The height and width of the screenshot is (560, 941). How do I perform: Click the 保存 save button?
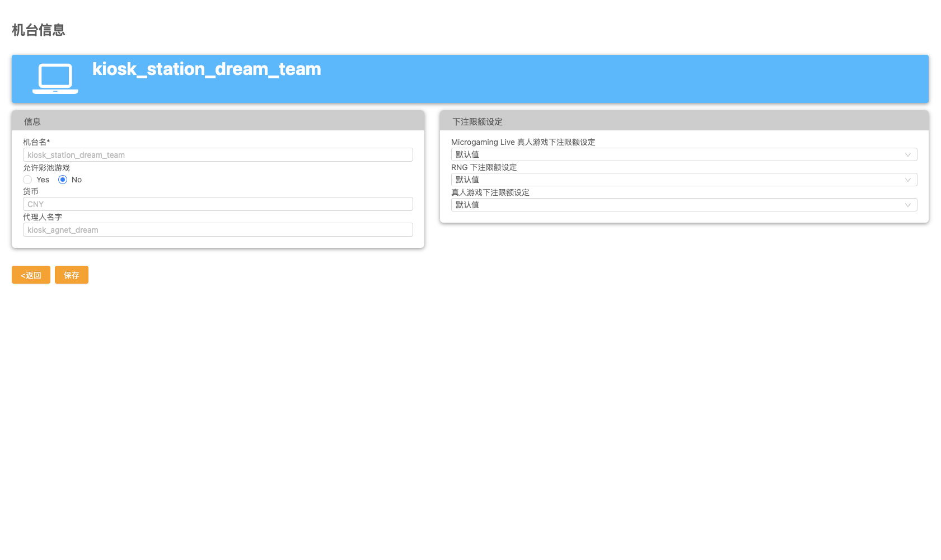(71, 275)
